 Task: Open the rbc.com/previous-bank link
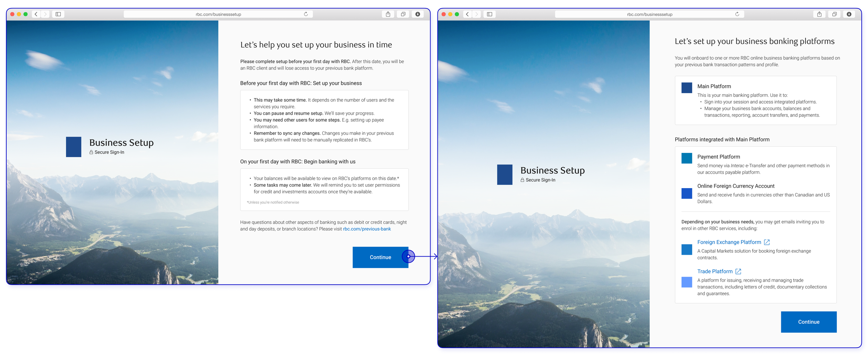click(367, 229)
